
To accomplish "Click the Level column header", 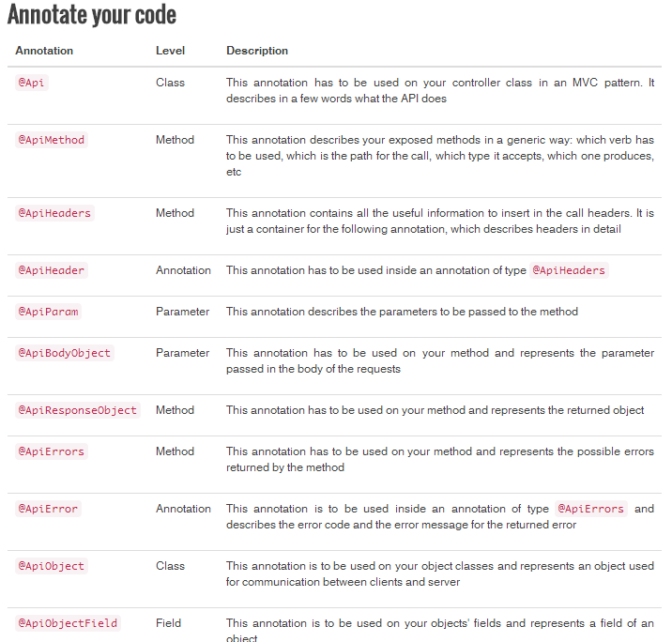I will [170, 51].
